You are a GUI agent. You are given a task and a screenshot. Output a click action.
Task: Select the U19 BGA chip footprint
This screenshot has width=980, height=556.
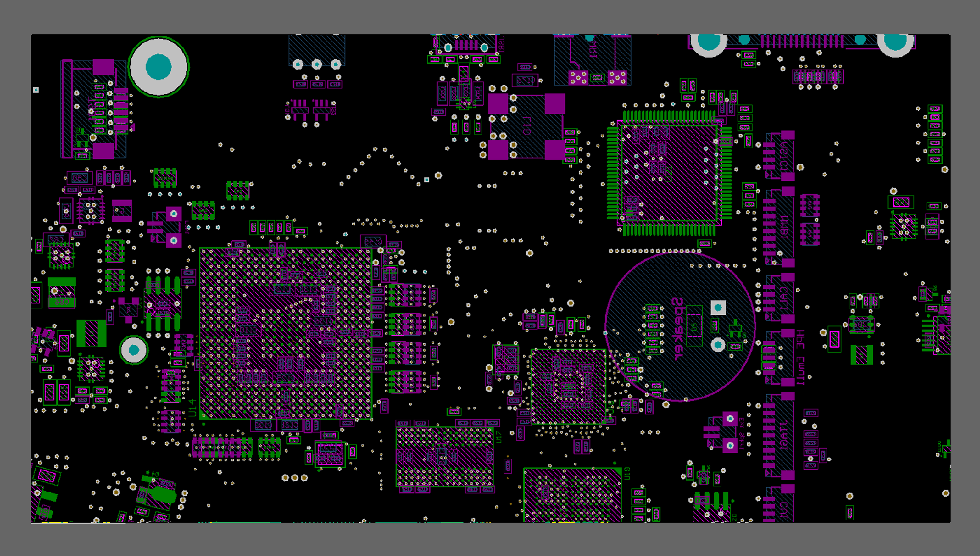coord(572,495)
